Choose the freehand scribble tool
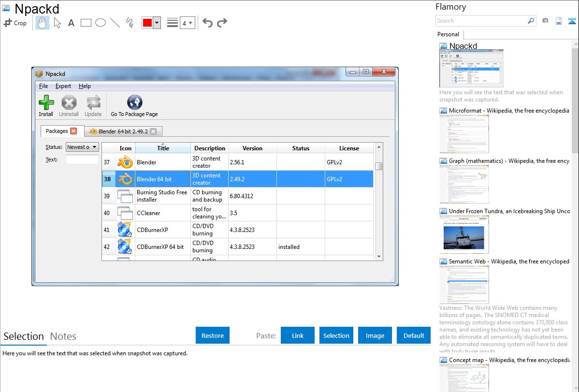This screenshot has height=392, width=579. [x=129, y=23]
